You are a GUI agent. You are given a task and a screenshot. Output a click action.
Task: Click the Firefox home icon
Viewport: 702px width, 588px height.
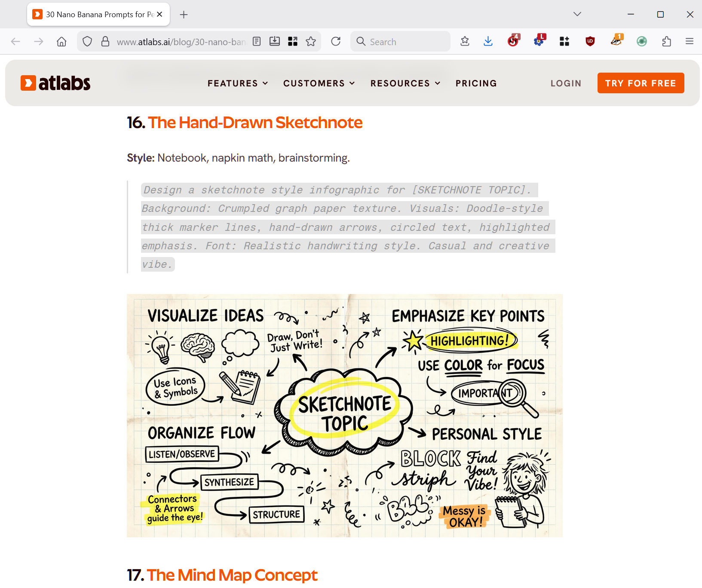pyautogui.click(x=61, y=42)
